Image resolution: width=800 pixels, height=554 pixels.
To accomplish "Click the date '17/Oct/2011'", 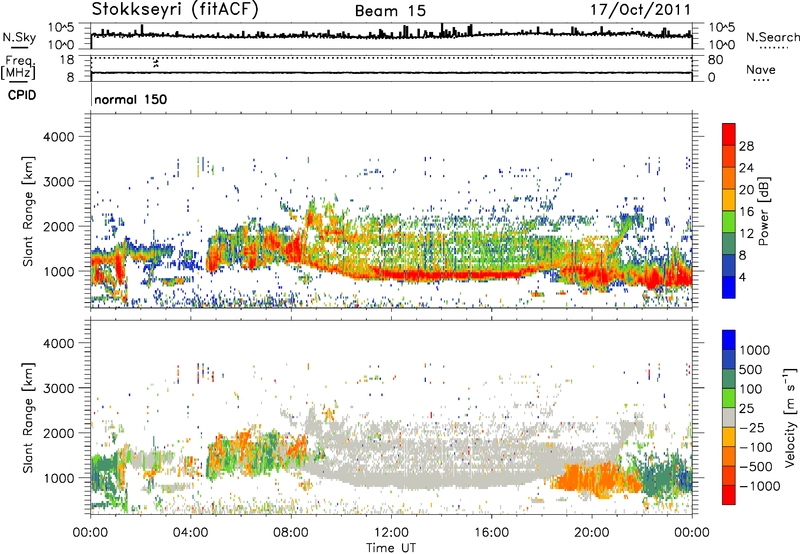I will [x=641, y=10].
